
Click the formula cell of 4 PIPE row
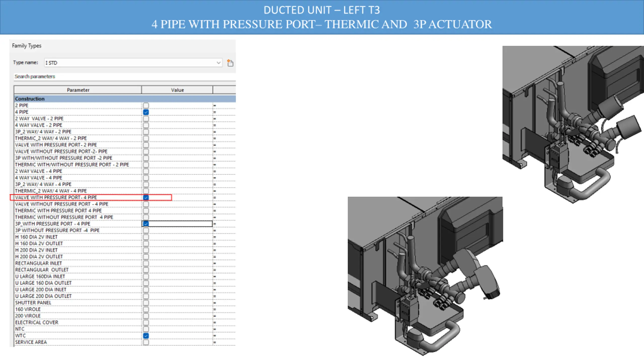click(224, 112)
